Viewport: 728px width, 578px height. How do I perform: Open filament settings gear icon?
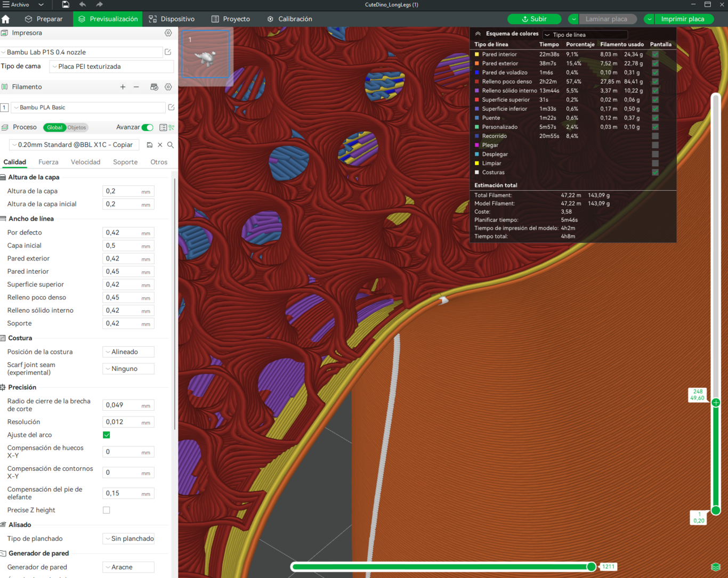click(168, 87)
